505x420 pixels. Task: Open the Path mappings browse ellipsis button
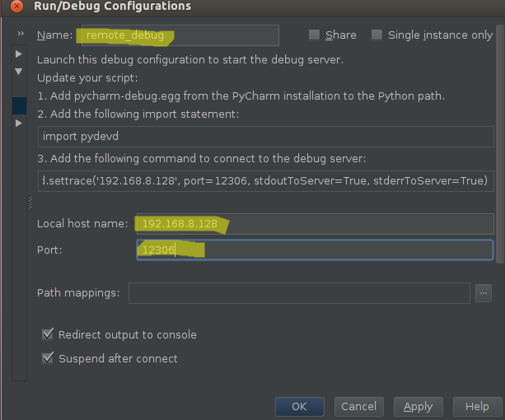[484, 293]
